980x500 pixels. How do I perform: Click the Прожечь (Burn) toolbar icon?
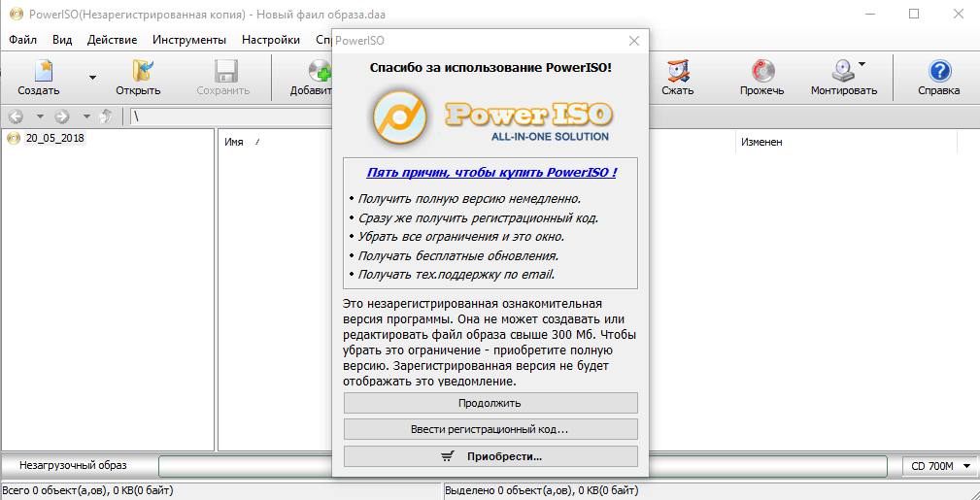tap(761, 71)
